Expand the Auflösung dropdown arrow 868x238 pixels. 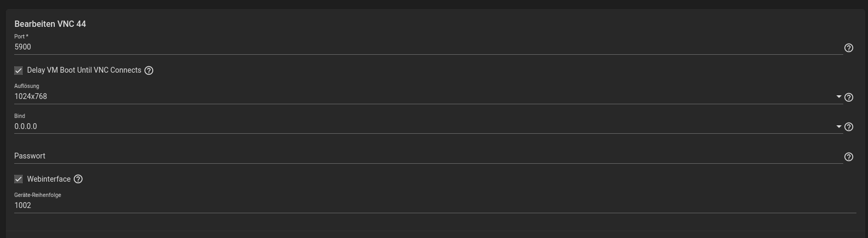[839, 97]
